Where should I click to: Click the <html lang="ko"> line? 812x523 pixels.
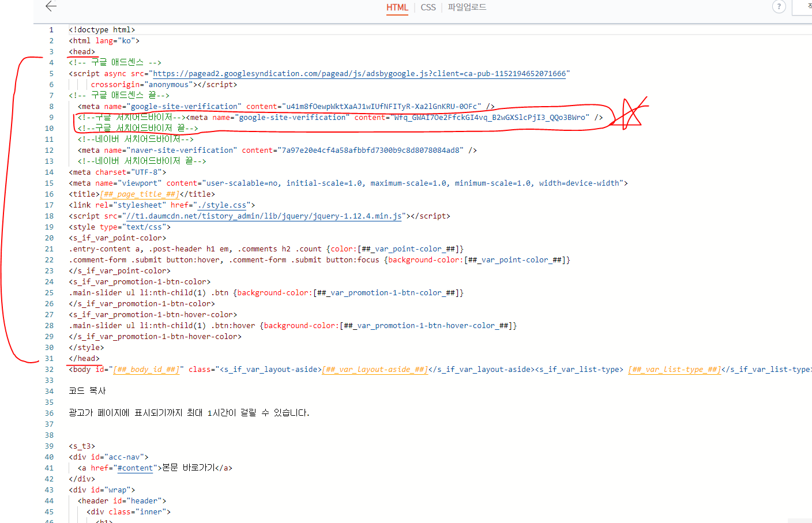coord(104,41)
